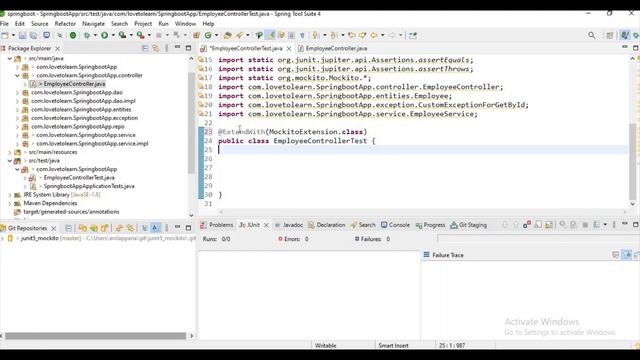Collapse com.lovetolearn.SpringbootApp.controller package

tap(18, 76)
